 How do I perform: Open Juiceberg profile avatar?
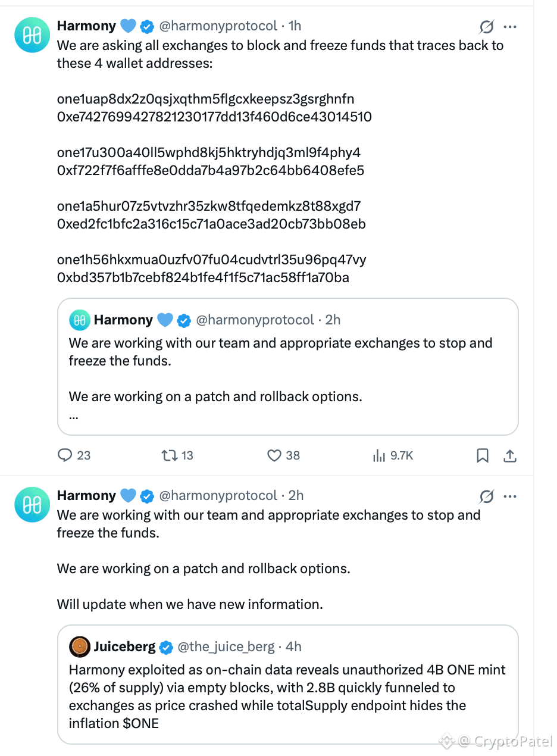80,647
